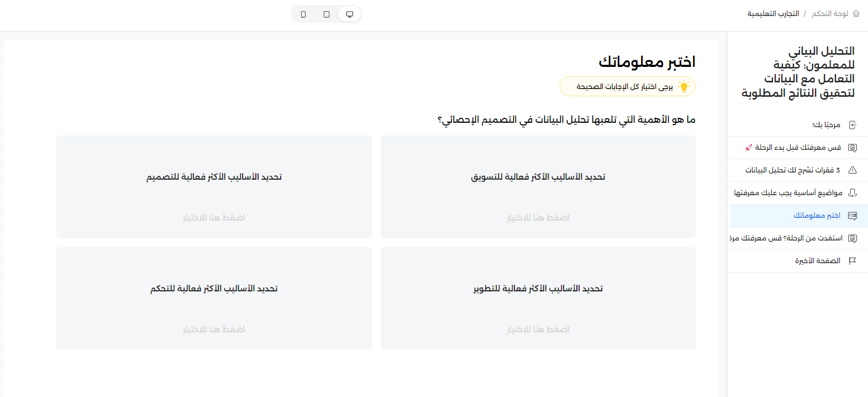
Task: Switch to tablet preview icon
Action: tap(327, 14)
